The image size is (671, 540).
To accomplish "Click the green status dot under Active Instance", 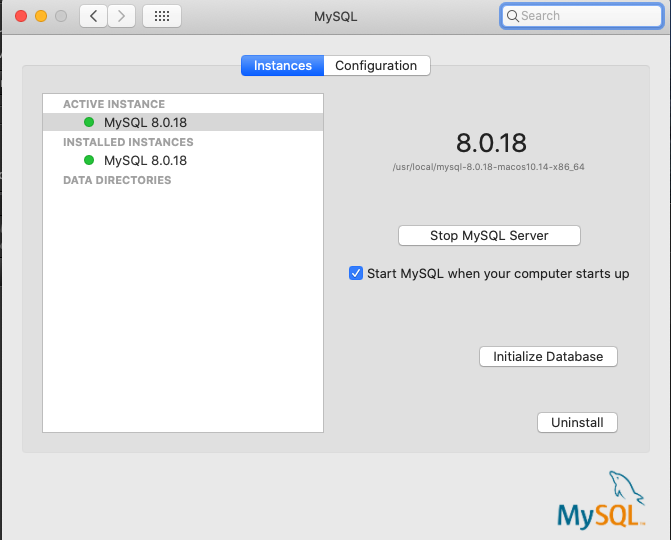I will 89,122.
